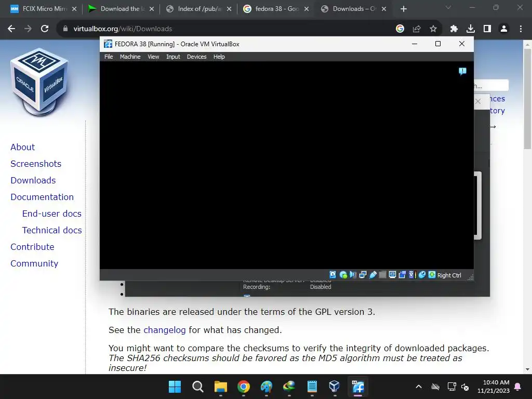
Task: Click the mouse integration icon in VirtualBox status bar
Action: click(422, 275)
